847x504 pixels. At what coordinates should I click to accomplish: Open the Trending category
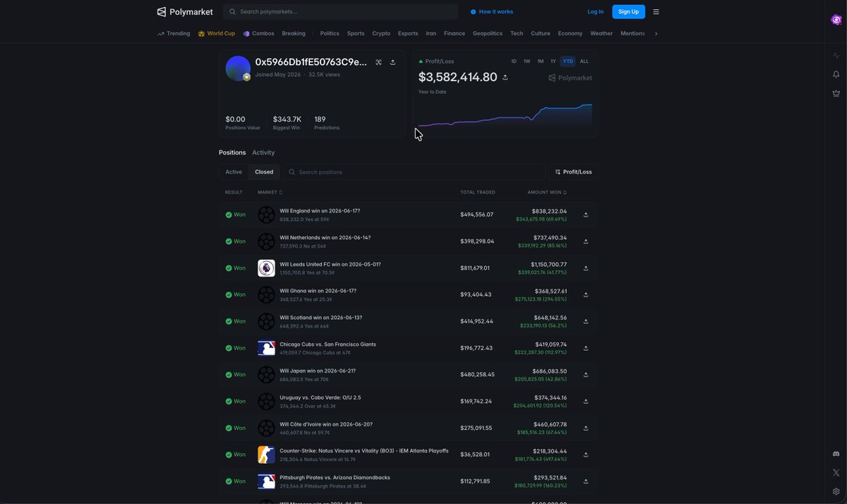[174, 33]
